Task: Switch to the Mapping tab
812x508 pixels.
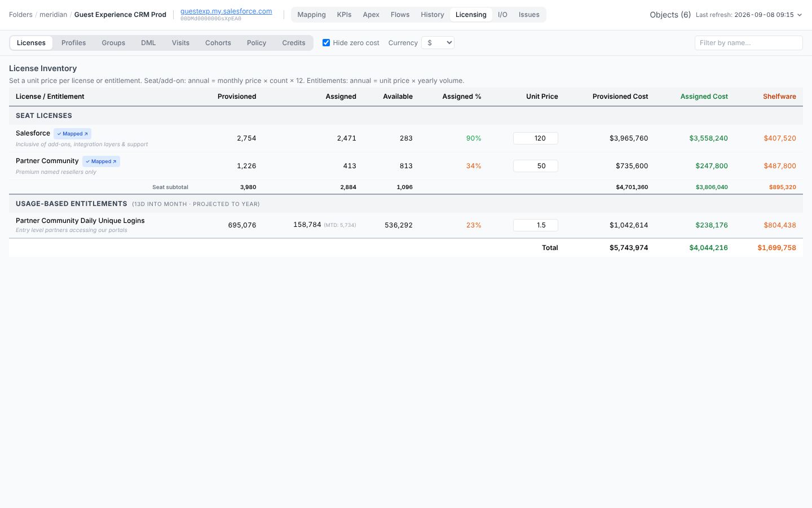Action: (311, 15)
